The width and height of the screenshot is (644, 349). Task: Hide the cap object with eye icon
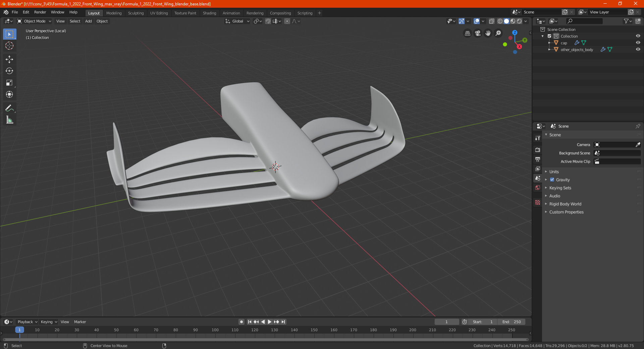638,43
